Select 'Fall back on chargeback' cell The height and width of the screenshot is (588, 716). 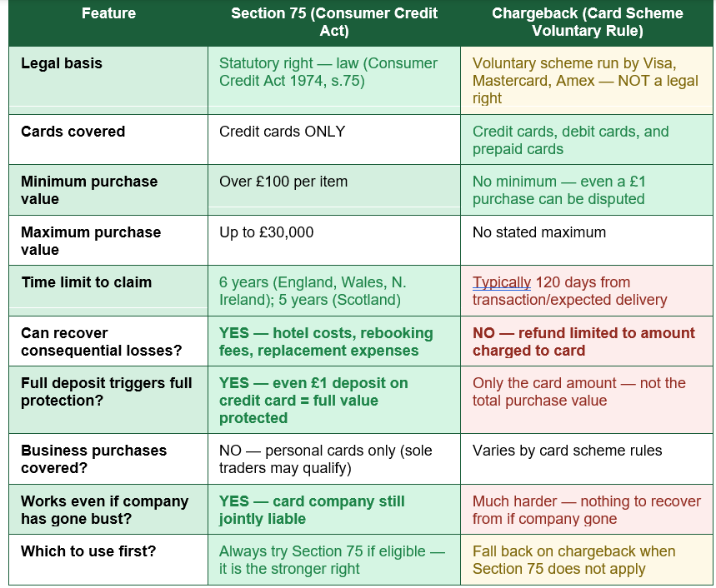coord(587,560)
